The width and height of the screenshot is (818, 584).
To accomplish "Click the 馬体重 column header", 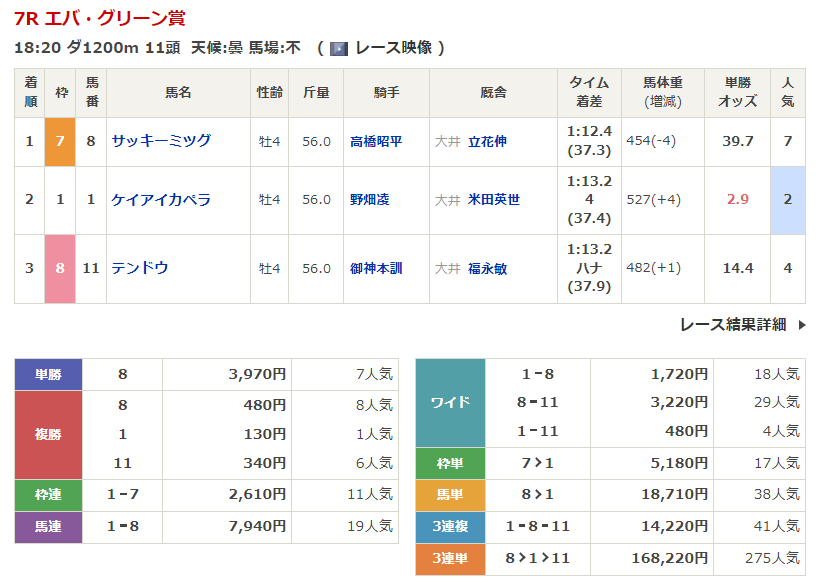I will 663,92.
